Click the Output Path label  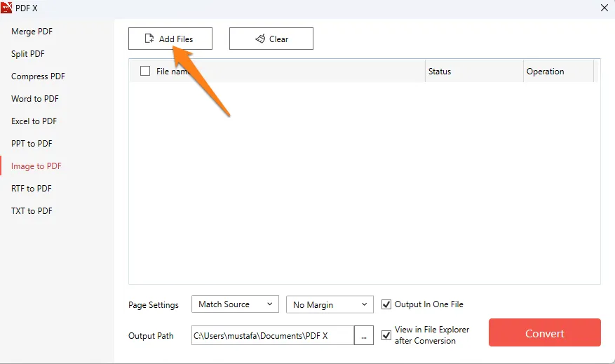(151, 336)
